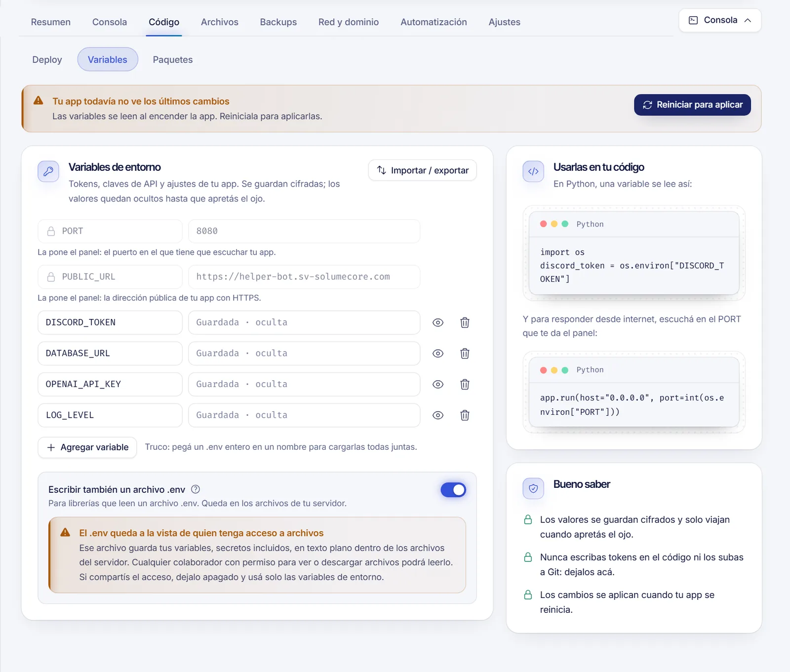Image resolution: width=790 pixels, height=672 pixels.
Task: Click the LOG_LEVEL name field
Action: tap(110, 415)
